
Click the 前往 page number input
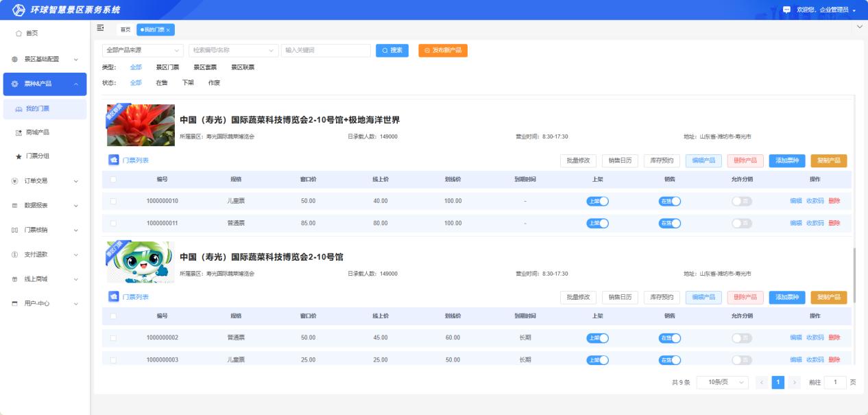pos(835,383)
